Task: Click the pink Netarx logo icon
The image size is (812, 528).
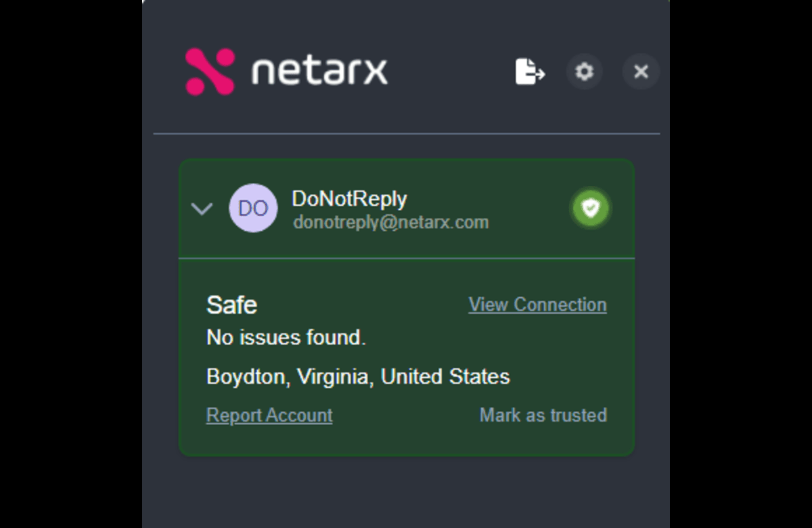Action: (210, 71)
